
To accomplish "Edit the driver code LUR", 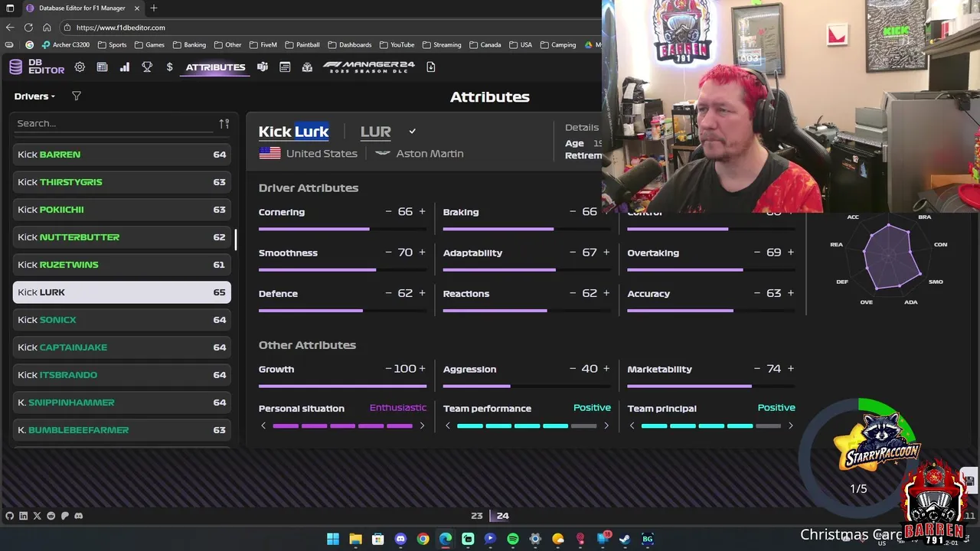I will click(375, 132).
